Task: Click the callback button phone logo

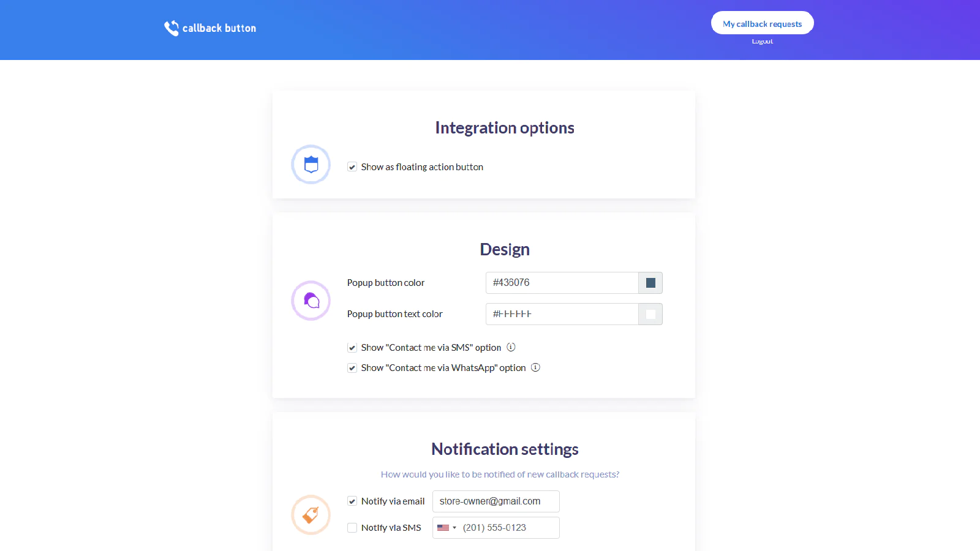Action: pos(171,28)
